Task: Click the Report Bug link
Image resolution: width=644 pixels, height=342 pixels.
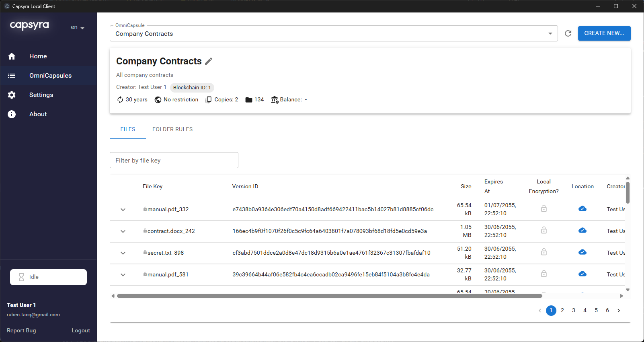Action: pos(21,331)
